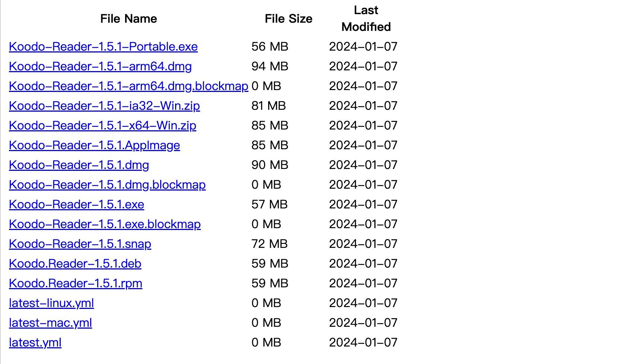Screen dimensions: 631x364
Task: Click Koodo-Reader-1.5.1.dmg.blockmap link
Action: pos(107,185)
